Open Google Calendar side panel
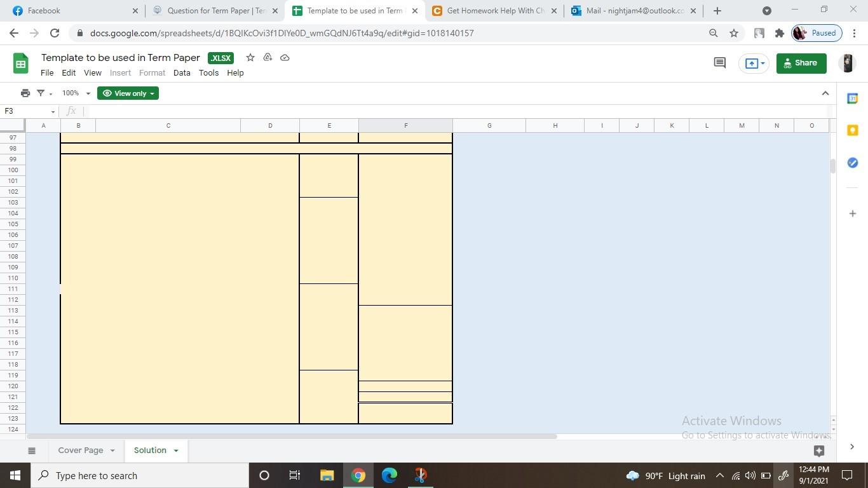 pyautogui.click(x=853, y=98)
